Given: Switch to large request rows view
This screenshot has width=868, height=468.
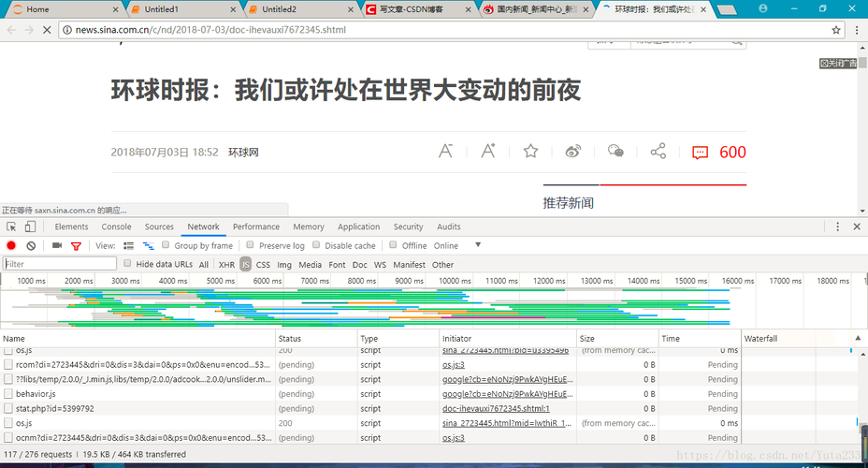Looking at the screenshot, I should click(x=128, y=245).
